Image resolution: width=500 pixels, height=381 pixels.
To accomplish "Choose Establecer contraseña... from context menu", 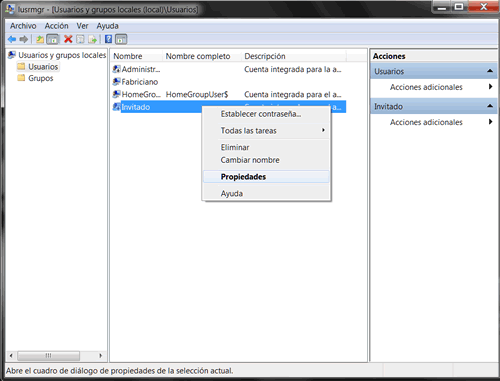I will click(266, 114).
